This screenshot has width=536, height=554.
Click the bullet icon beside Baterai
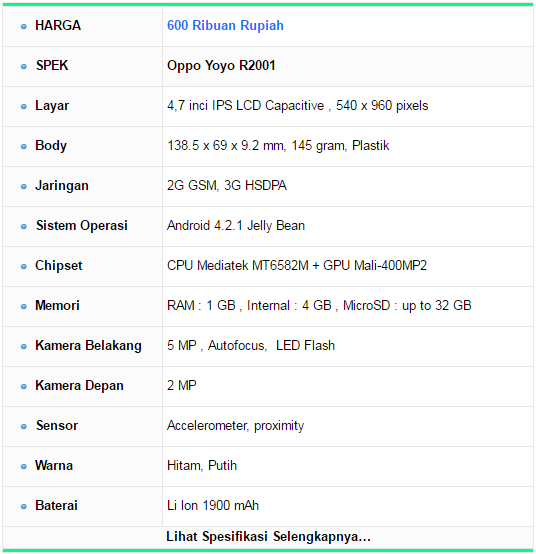(x=24, y=506)
